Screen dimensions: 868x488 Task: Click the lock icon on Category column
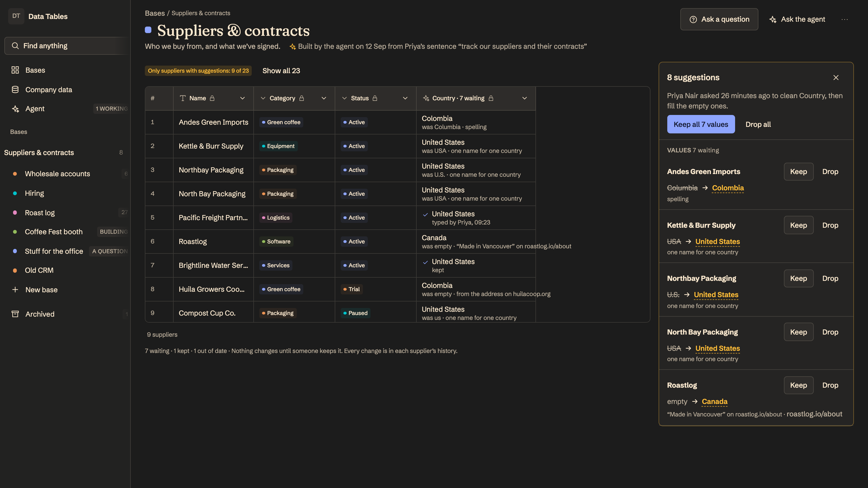302,98
